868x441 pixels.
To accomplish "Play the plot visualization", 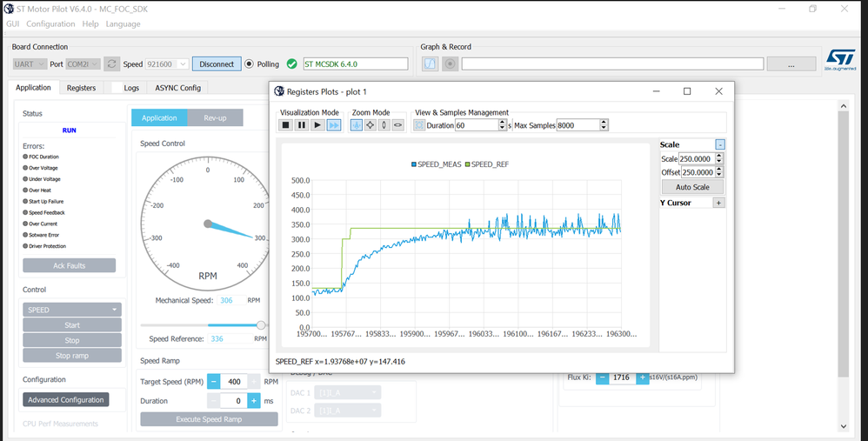I will tap(317, 125).
